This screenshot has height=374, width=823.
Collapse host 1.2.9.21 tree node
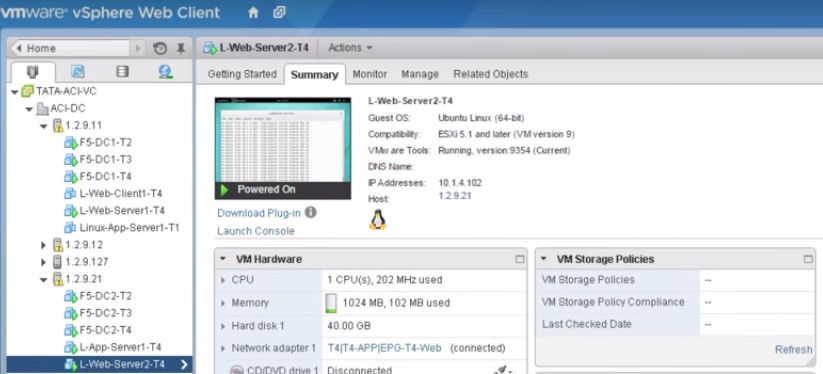tap(44, 280)
